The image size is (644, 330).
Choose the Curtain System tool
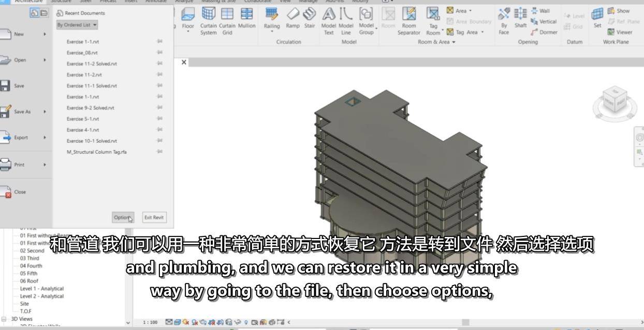209,21
